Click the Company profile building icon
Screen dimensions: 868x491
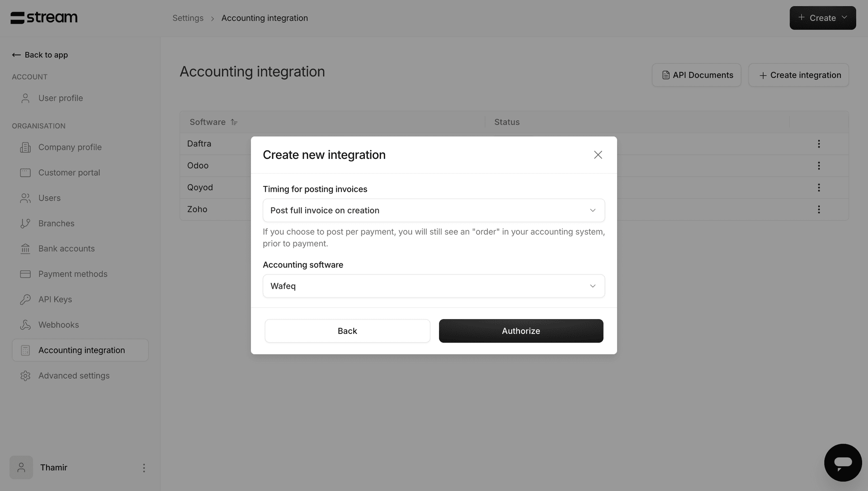tap(25, 147)
